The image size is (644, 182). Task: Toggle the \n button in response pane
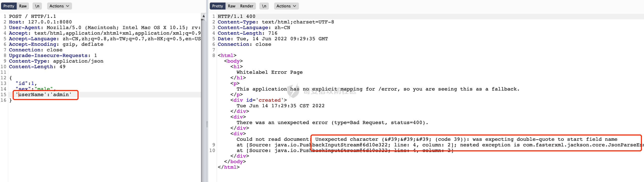(x=264, y=6)
